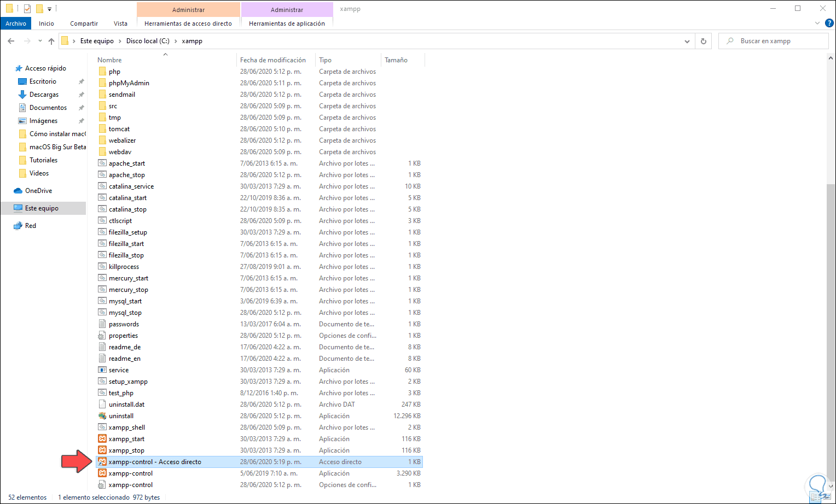Open Imágenes in quick access sidebar
Viewport: 836px width, 504px height.
click(43, 121)
